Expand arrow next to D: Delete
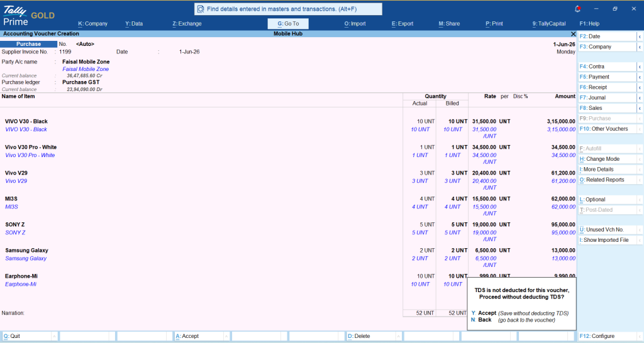 point(399,336)
